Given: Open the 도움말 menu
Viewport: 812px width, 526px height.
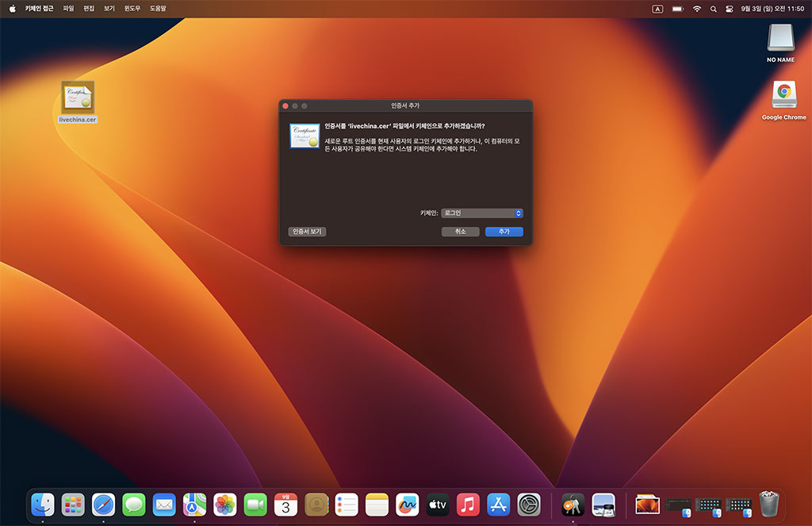Looking at the screenshot, I should (158, 8).
